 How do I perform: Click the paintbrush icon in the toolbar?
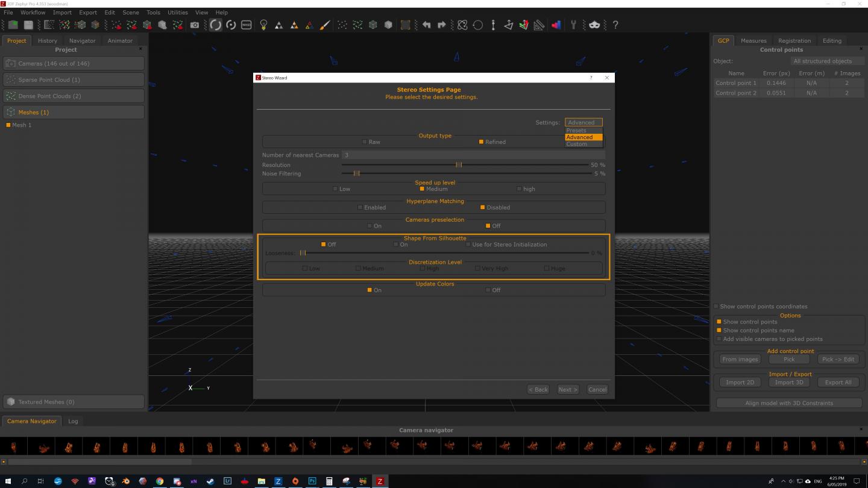[325, 25]
